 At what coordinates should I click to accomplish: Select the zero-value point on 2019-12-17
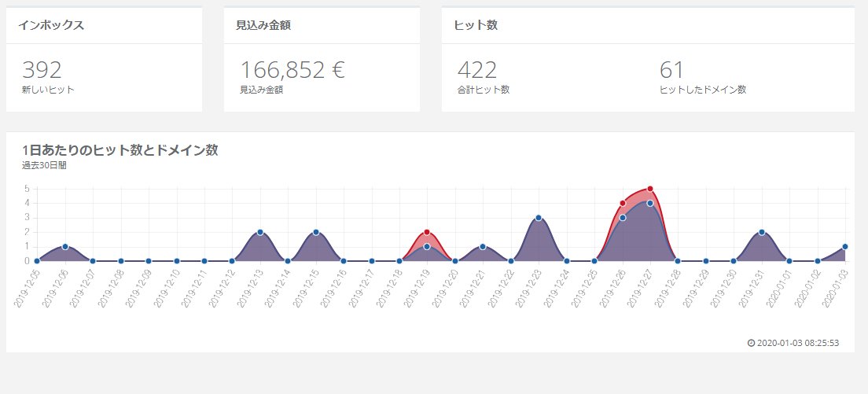pos(371,261)
